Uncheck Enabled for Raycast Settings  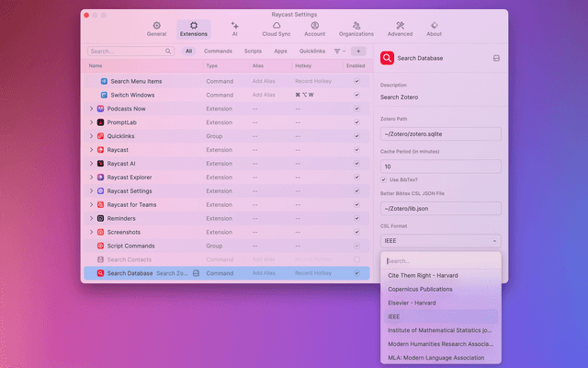click(x=356, y=190)
